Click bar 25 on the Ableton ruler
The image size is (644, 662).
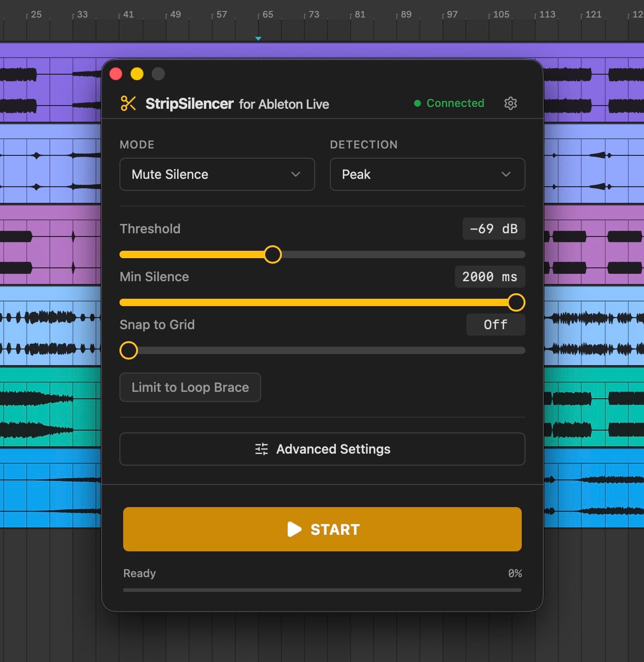pos(36,14)
